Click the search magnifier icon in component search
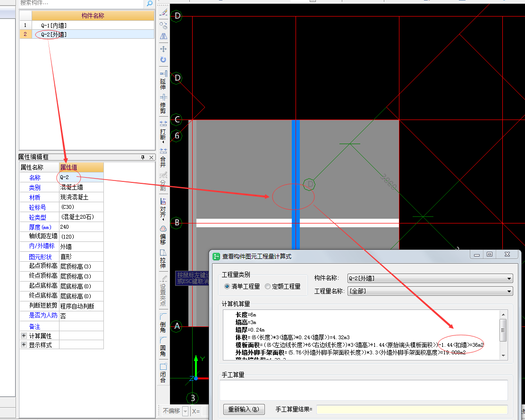The width and height of the screenshot is (525, 420). click(149, 3)
